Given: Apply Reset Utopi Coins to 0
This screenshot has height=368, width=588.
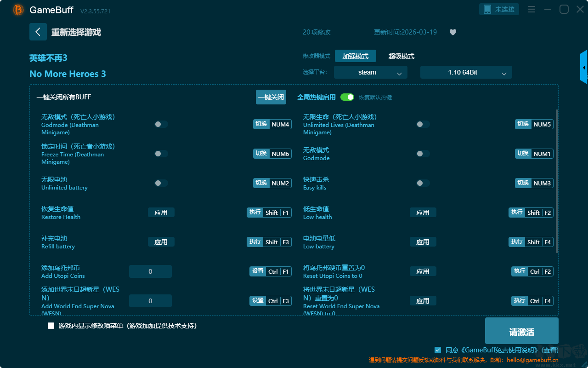Looking at the screenshot, I should click(423, 271).
